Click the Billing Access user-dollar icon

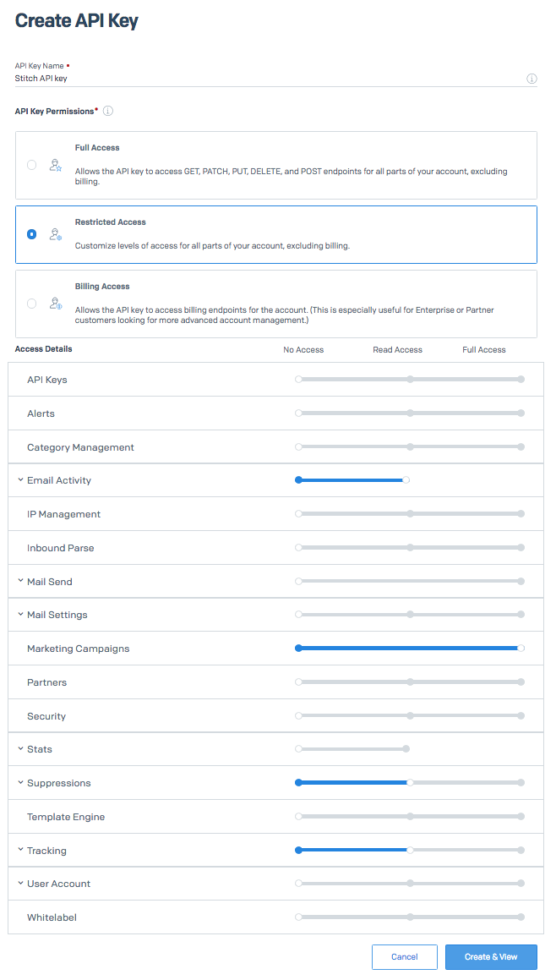tap(55, 304)
